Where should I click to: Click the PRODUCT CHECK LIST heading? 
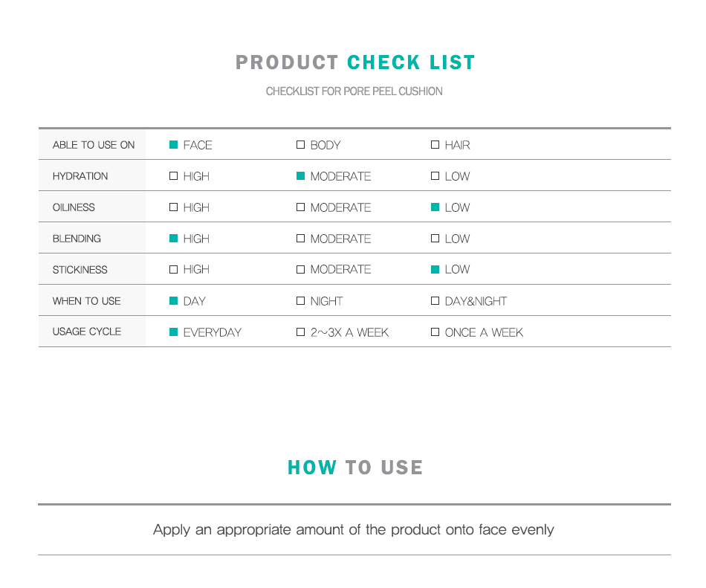coord(355,62)
